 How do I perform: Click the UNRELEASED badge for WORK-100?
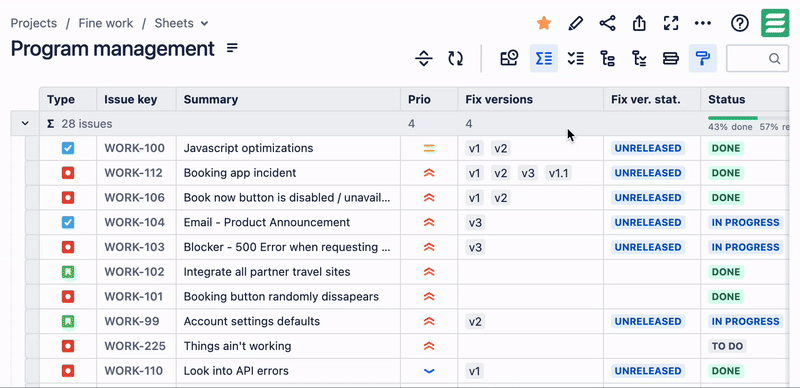point(648,148)
